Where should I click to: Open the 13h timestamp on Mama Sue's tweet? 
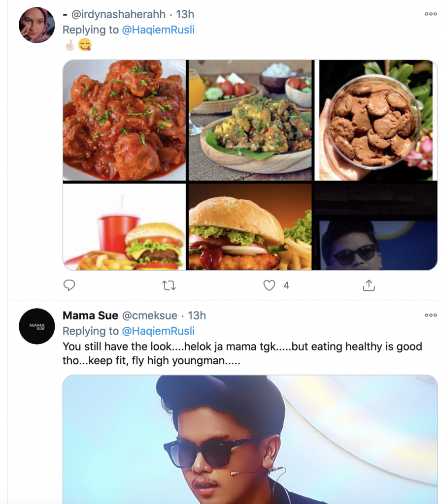click(197, 315)
